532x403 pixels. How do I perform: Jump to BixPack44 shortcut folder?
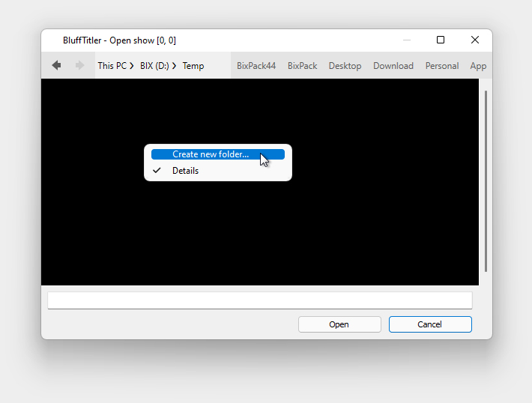tap(256, 66)
